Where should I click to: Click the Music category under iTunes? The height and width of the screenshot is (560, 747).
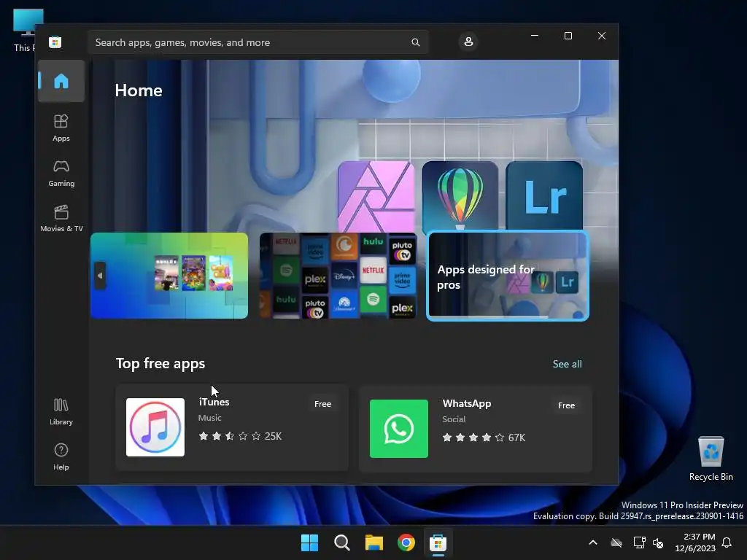tap(209, 418)
